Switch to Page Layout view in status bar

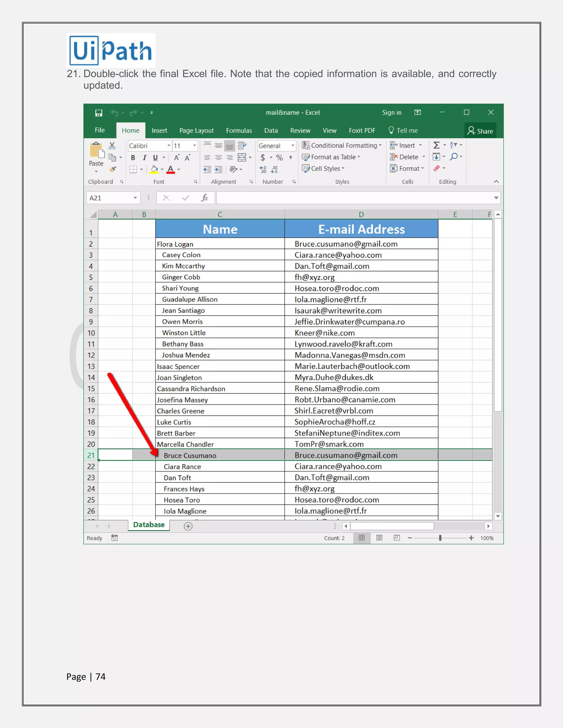click(379, 538)
